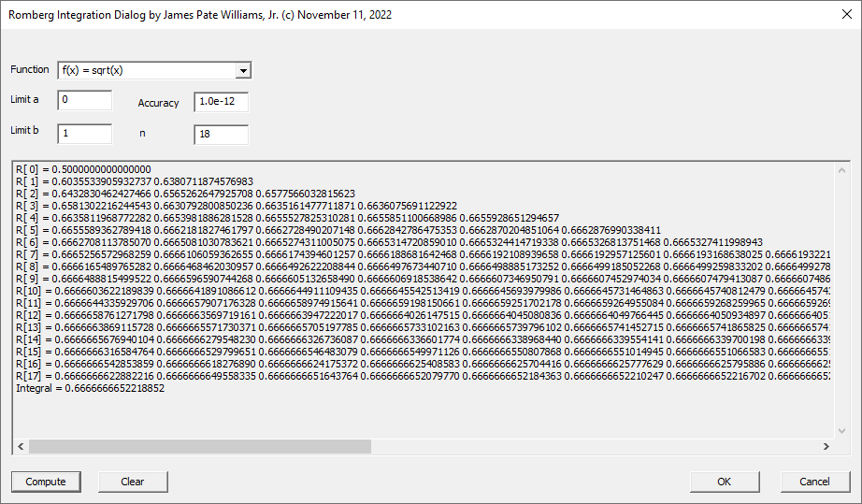862x504 pixels.
Task: Click the n field containing 18
Action: click(222, 134)
